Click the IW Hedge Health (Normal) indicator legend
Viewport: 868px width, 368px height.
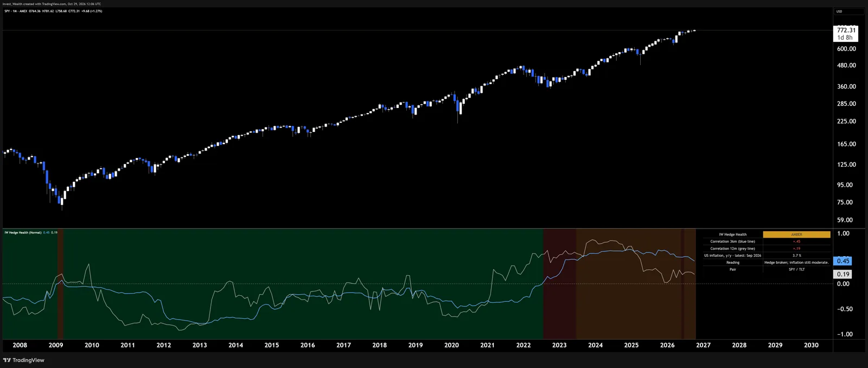[23, 232]
